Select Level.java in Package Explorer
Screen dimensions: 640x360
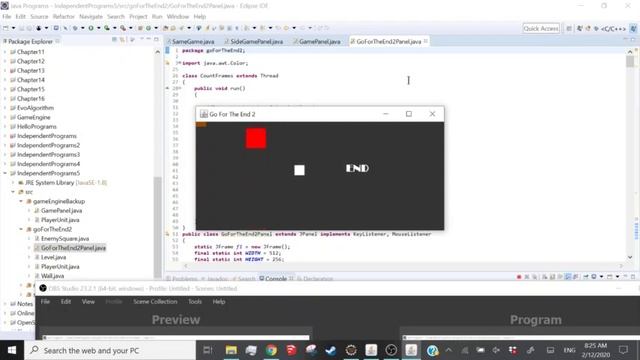click(x=53, y=257)
